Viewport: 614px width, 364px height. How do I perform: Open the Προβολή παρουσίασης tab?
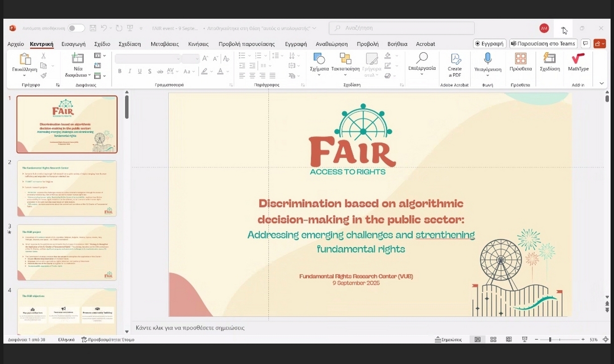pos(247,44)
